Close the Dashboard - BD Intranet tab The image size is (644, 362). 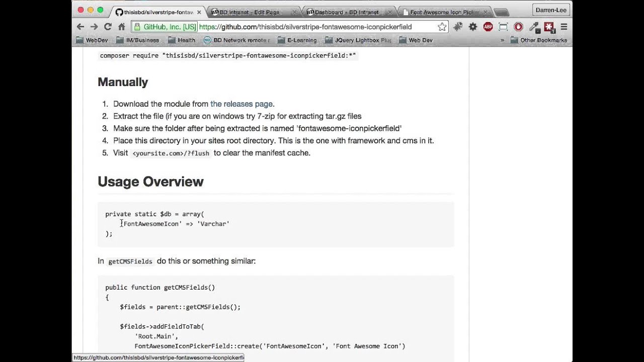[x=389, y=12]
